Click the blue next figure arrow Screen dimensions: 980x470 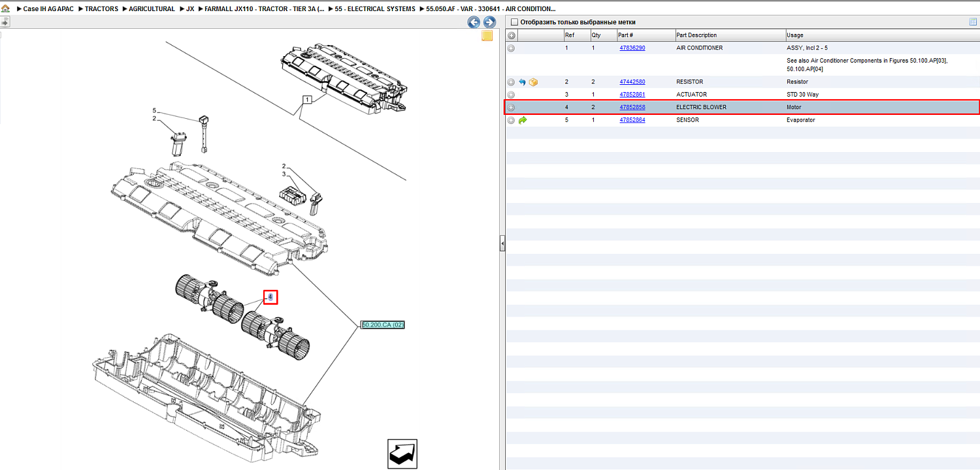tap(489, 22)
